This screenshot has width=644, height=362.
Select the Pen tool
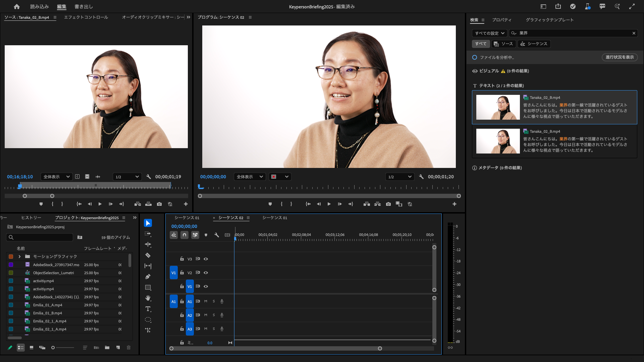coord(148,277)
